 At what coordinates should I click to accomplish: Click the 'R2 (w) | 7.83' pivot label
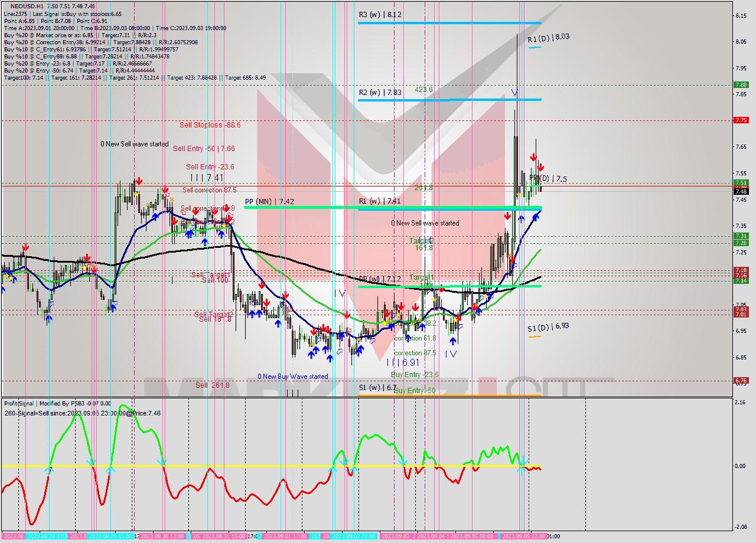click(x=380, y=93)
